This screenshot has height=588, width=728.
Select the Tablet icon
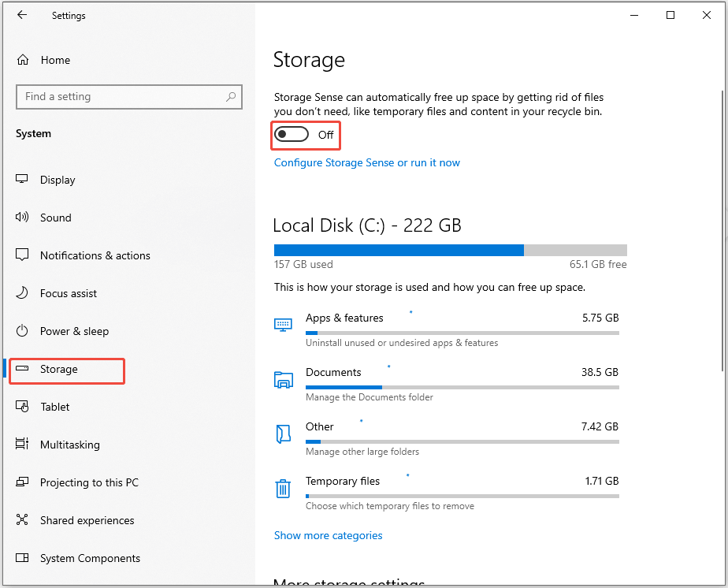(22, 407)
